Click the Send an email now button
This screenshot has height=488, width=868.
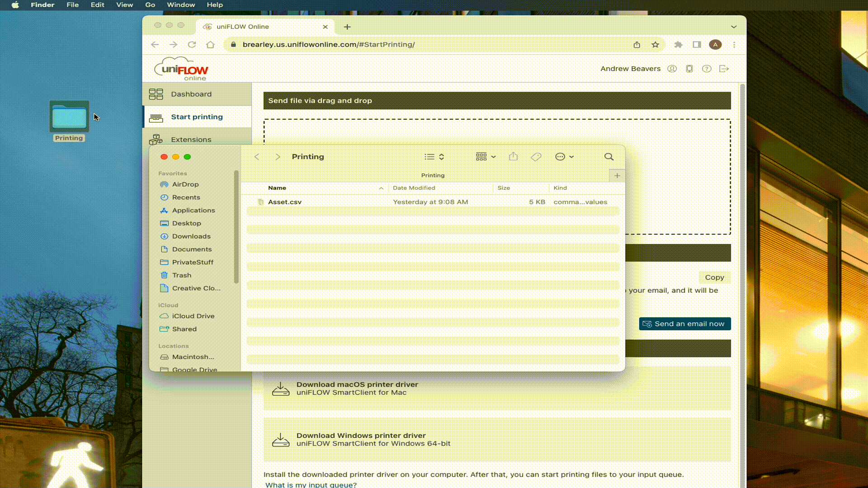click(x=685, y=324)
